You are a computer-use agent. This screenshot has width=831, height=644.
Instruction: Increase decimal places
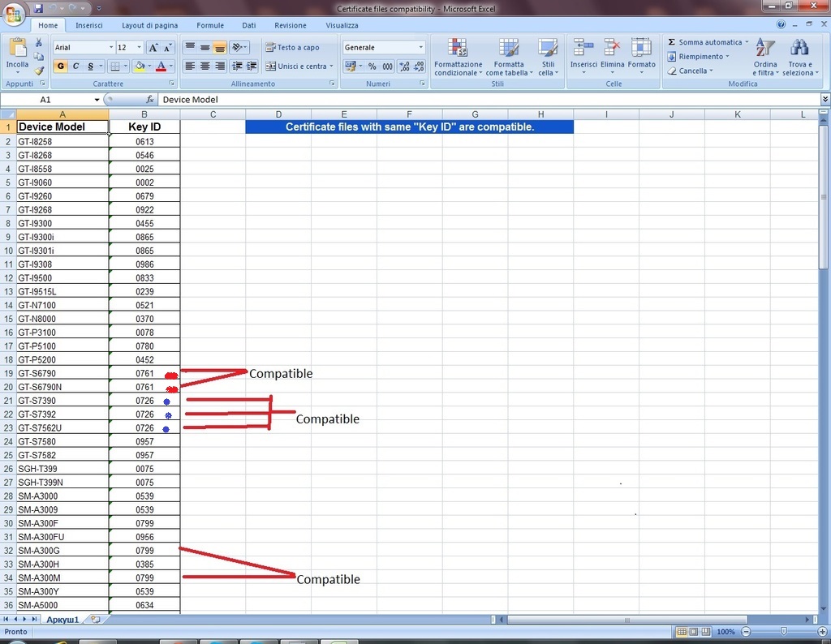(404, 67)
